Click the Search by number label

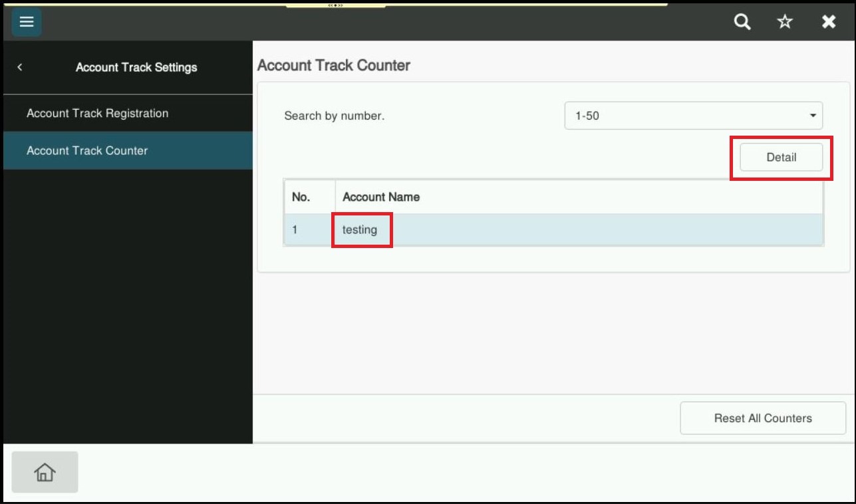[x=334, y=116]
